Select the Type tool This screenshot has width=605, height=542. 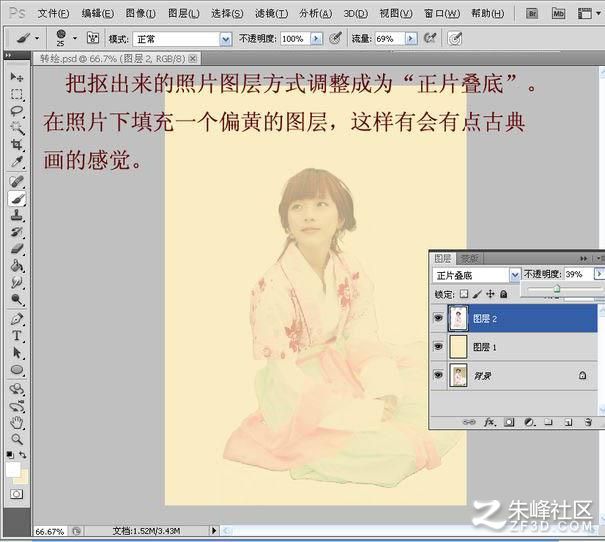pos(17,336)
